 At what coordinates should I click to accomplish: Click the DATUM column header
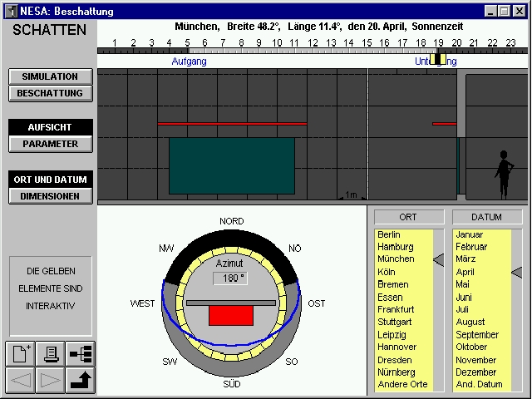click(487, 217)
